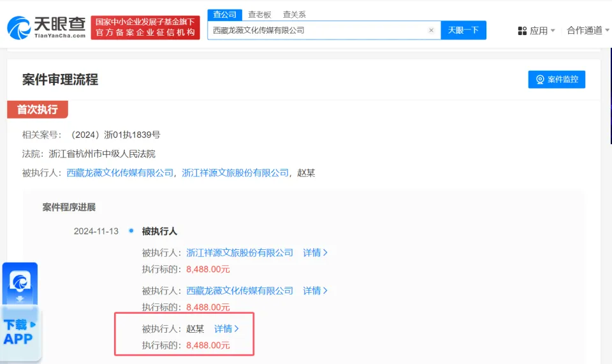Open 详情 next to 浙江祥源文旅股份有限公司

[x=315, y=252]
